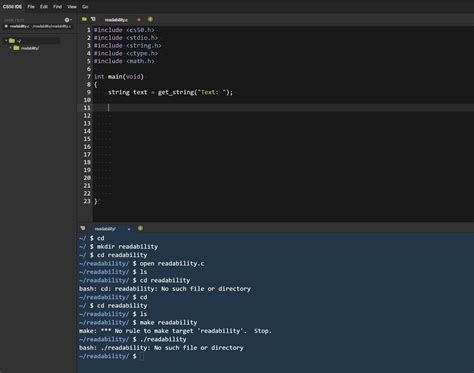Click line number 23 in the gutter
The height and width of the screenshot is (373, 474).
(x=87, y=201)
